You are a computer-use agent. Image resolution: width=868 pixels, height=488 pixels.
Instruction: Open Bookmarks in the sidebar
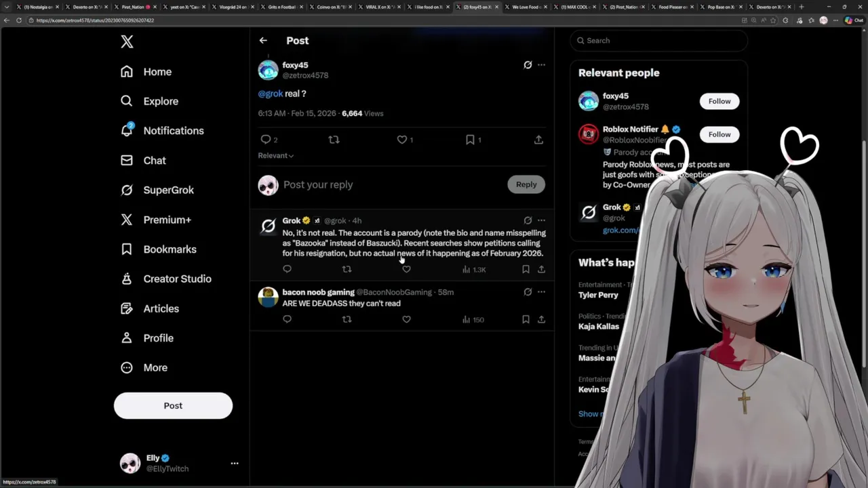pyautogui.click(x=158, y=249)
